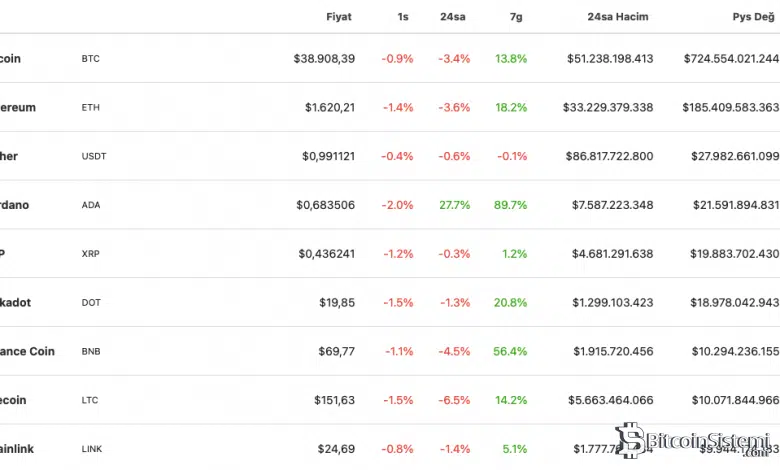This screenshot has height=470, width=780.
Task: Sort by 7g change column header
Action: point(513,17)
